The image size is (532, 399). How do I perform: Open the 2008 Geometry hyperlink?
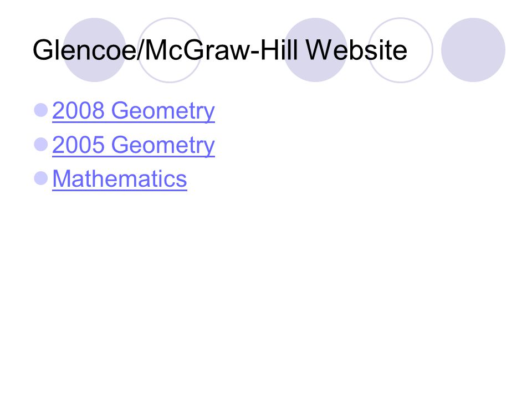point(134,111)
